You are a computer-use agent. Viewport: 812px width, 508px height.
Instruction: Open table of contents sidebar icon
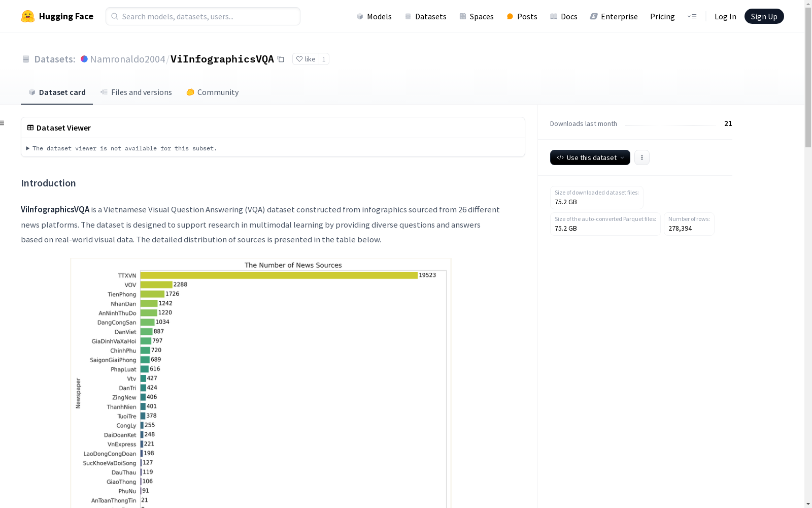3,123
